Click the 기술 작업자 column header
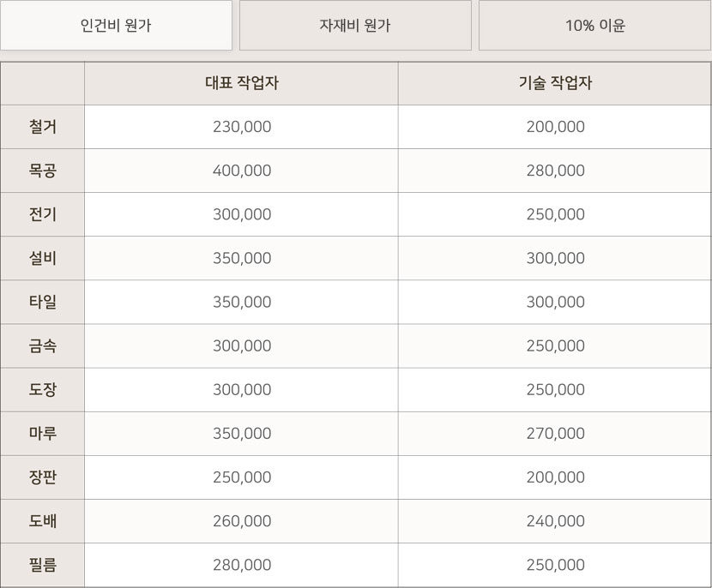This screenshot has width=712, height=588. click(x=555, y=84)
